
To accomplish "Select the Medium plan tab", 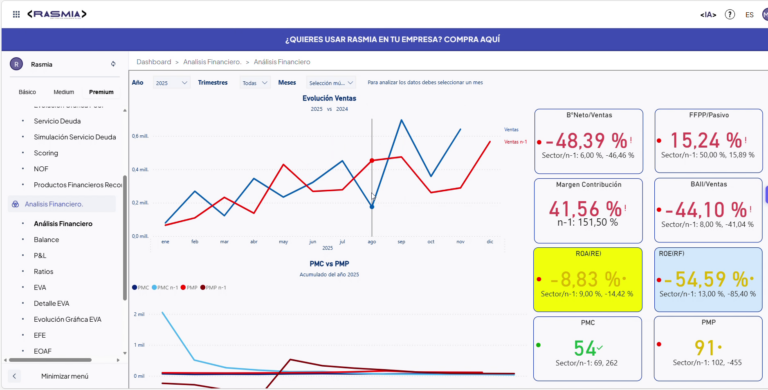I will [64, 92].
